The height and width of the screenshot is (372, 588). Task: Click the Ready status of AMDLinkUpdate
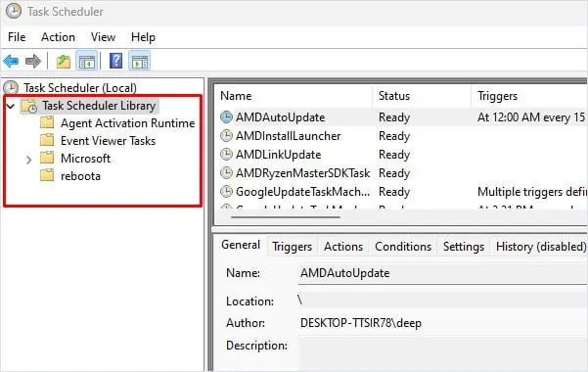(x=394, y=155)
